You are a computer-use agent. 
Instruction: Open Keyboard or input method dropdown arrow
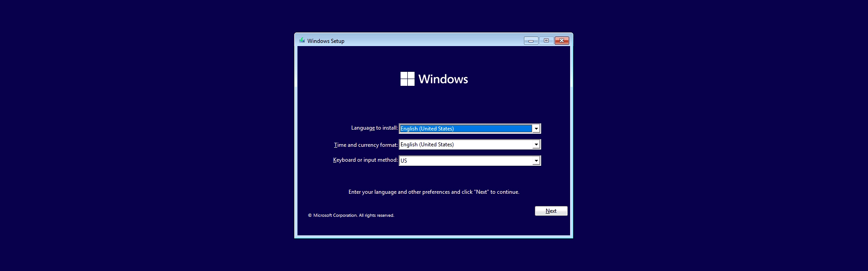point(536,161)
